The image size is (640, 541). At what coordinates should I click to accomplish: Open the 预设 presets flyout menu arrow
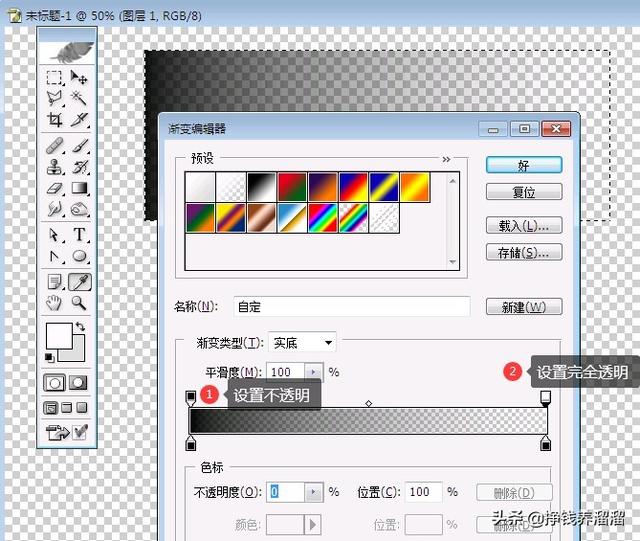click(x=446, y=159)
